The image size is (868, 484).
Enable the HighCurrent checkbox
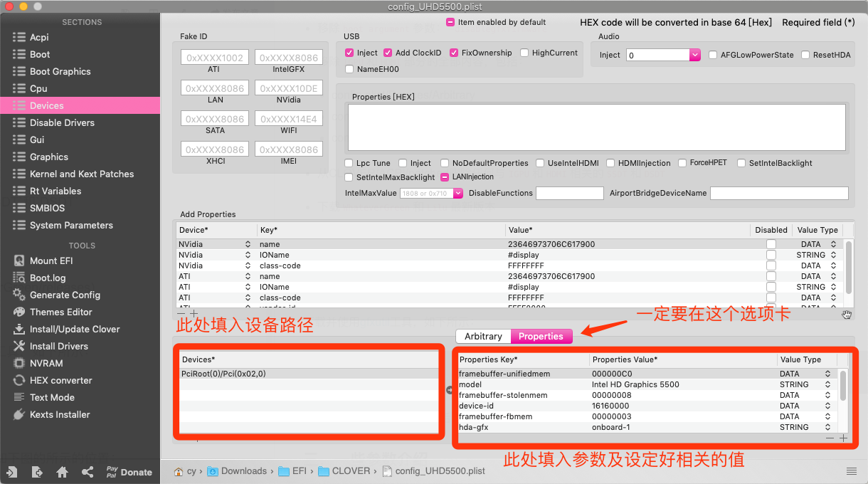(x=524, y=53)
